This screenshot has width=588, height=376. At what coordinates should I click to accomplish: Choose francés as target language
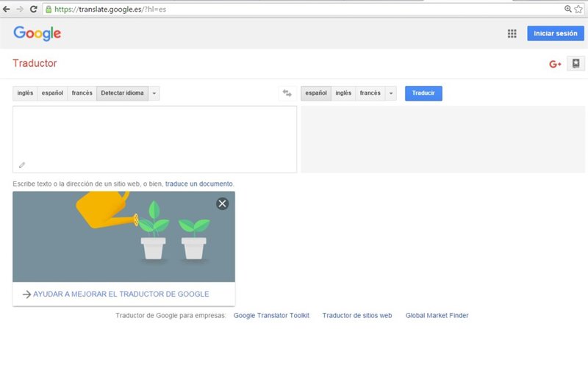370,93
